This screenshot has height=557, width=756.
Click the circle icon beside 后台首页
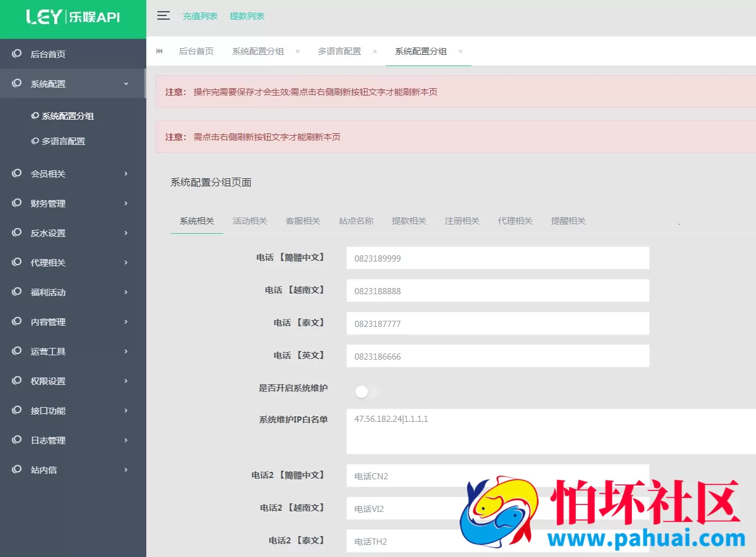[x=17, y=54]
